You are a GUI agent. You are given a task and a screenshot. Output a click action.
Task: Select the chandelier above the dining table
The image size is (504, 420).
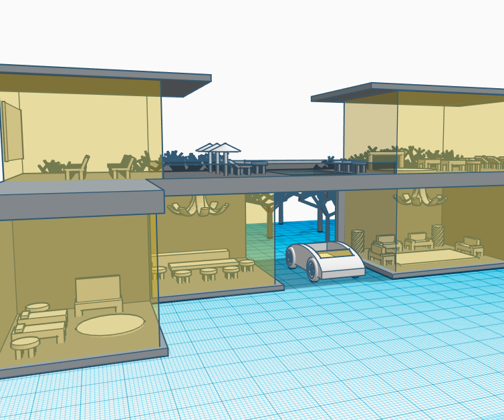click(x=197, y=206)
